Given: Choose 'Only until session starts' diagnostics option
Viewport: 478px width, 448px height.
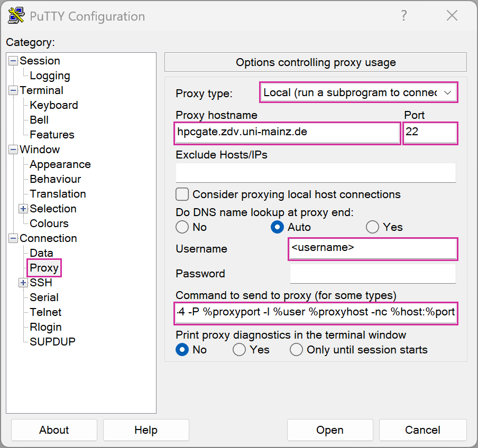Looking at the screenshot, I should point(297,350).
